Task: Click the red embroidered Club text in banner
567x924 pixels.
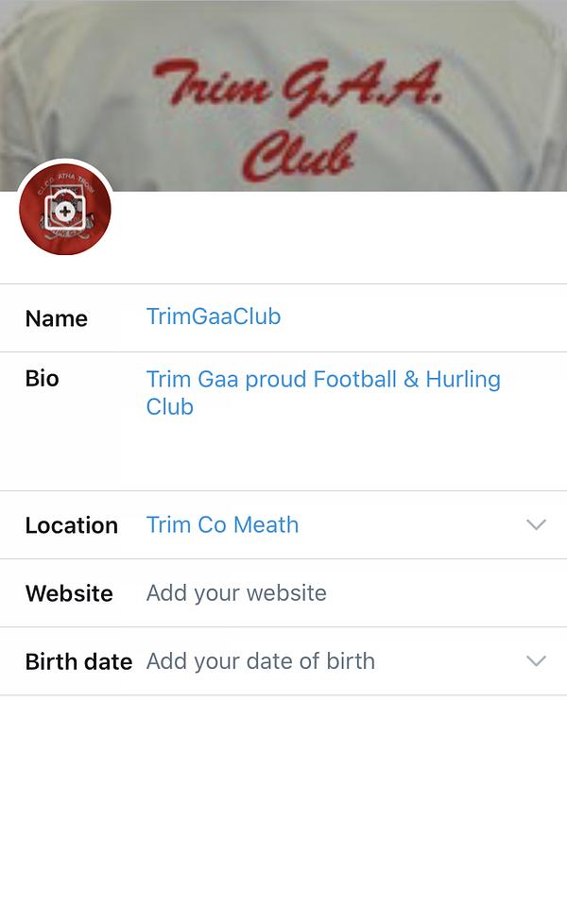Action: 296,154
